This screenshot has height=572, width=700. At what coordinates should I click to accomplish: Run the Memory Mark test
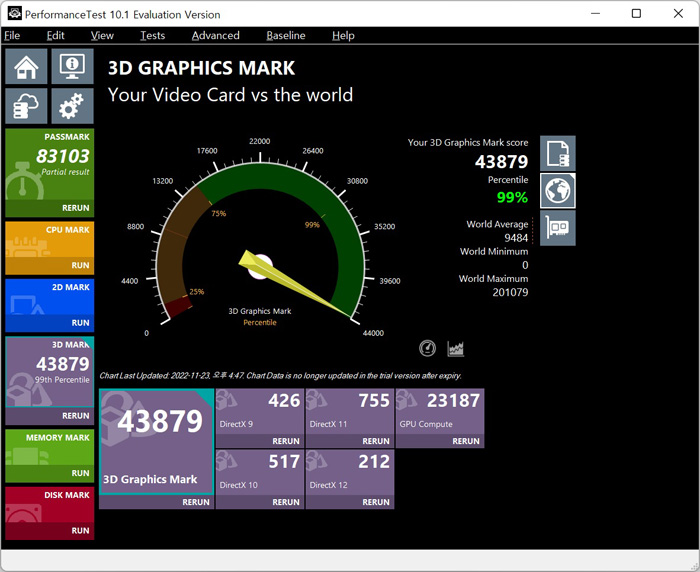click(80, 473)
